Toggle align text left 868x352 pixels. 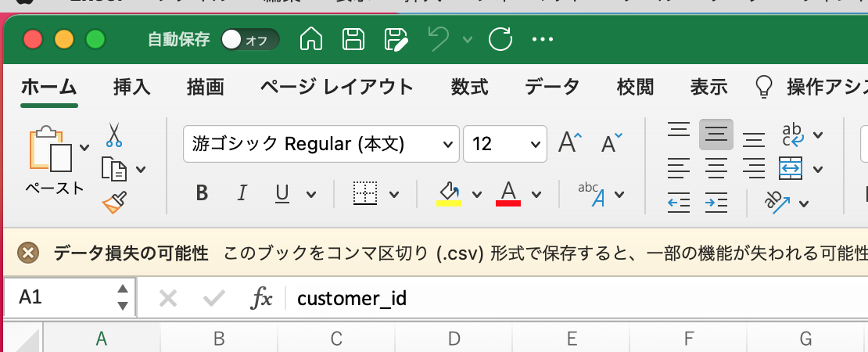(x=678, y=168)
